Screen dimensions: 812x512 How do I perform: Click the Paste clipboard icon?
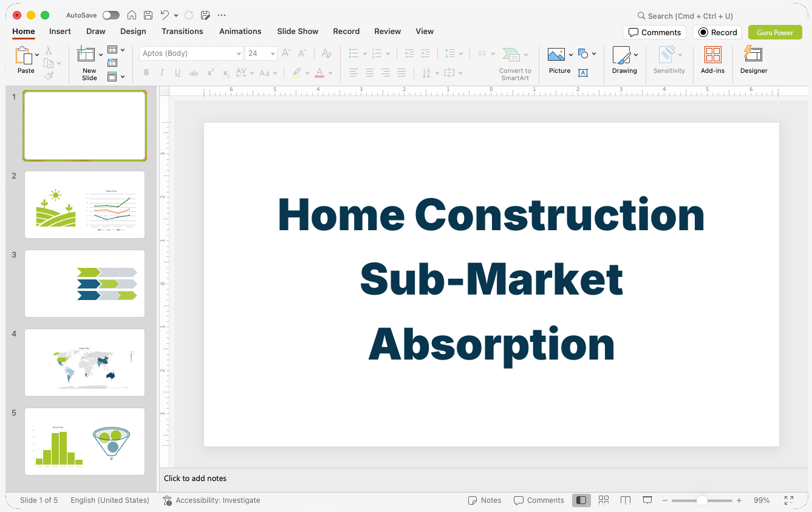point(24,55)
